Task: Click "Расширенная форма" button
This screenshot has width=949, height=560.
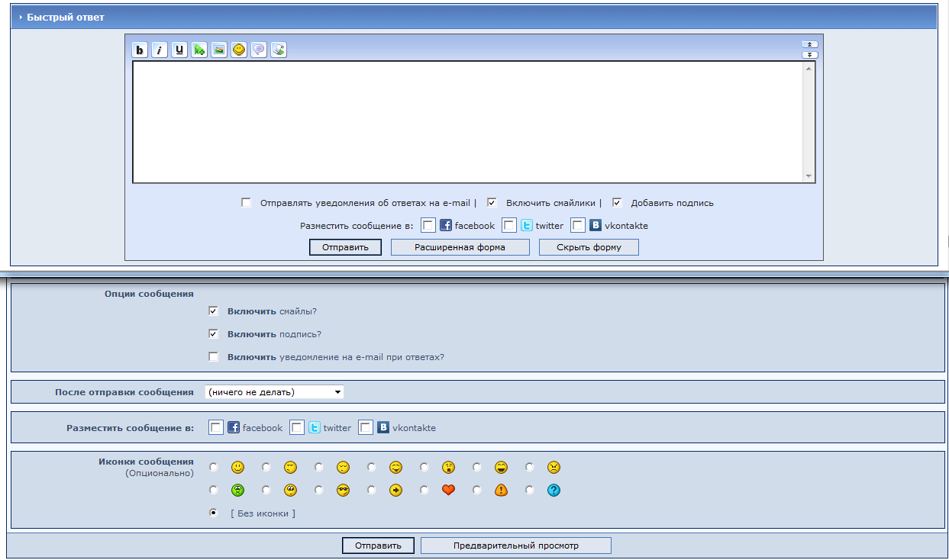Action: [460, 247]
